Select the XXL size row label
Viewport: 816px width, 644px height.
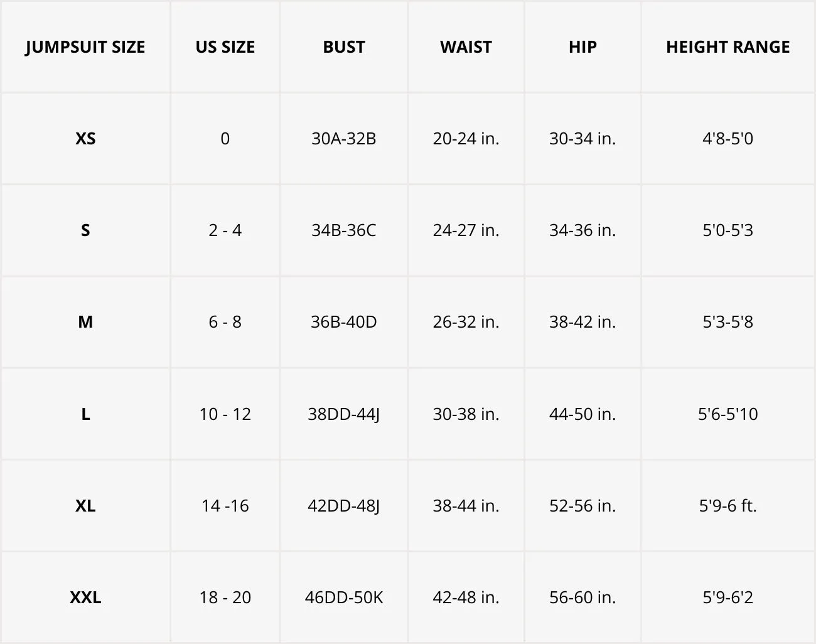[85, 598]
